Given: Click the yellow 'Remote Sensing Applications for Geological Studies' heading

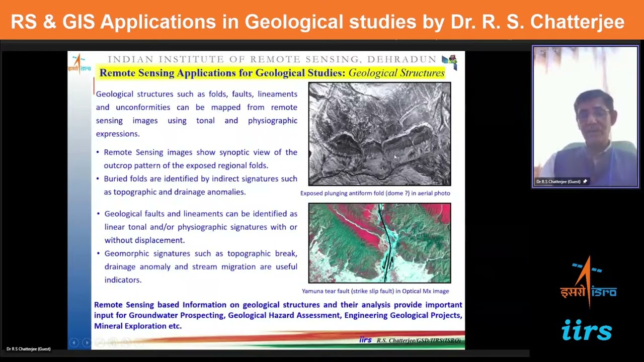Looking at the screenshot, I should coord(272,73).
